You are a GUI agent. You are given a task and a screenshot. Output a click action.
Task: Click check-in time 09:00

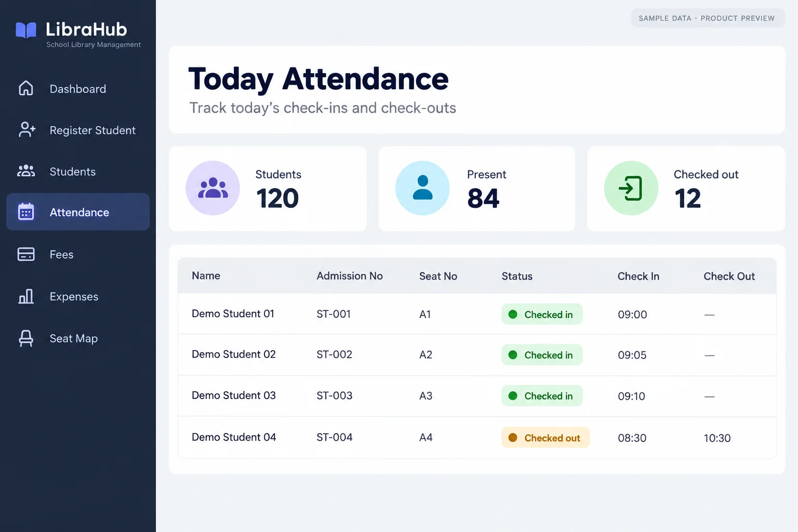(632, 315)
